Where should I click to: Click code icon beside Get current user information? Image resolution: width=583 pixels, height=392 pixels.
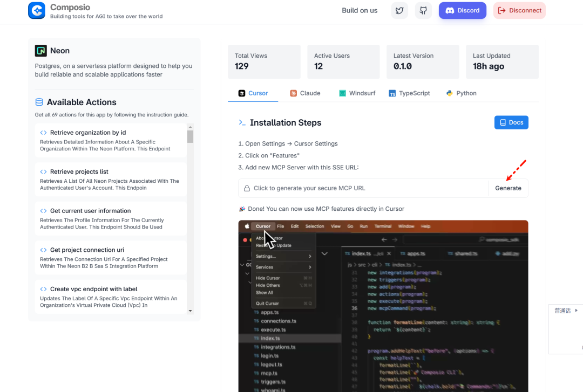(x=44, y=211)
